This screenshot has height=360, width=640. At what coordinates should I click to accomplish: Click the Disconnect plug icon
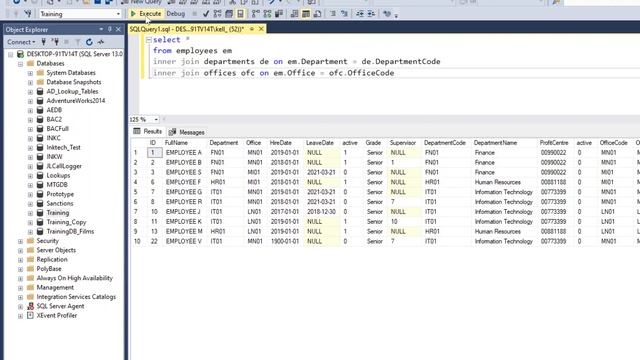56,42
